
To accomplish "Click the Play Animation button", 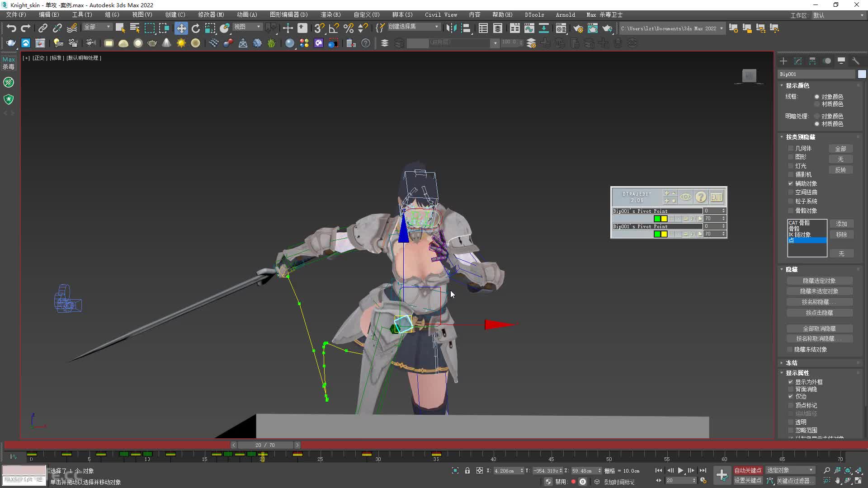I will point(680,470).
